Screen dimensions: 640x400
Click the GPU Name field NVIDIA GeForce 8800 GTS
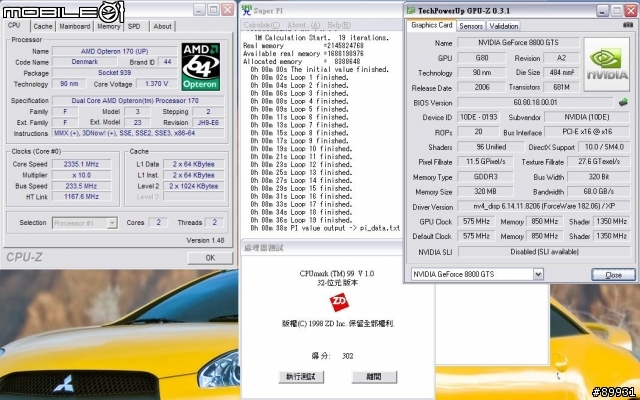click(x=518, y=42)
